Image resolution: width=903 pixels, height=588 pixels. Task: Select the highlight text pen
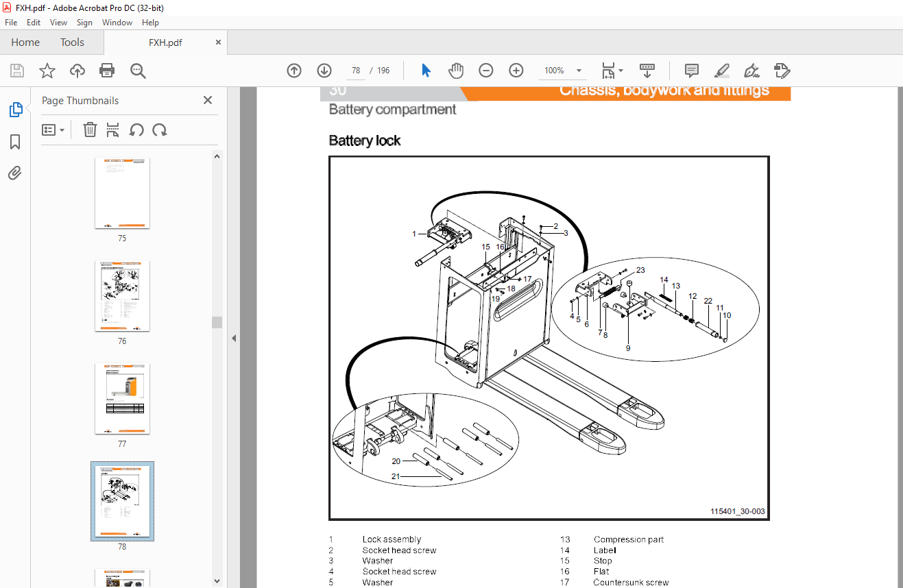point(722,71)
